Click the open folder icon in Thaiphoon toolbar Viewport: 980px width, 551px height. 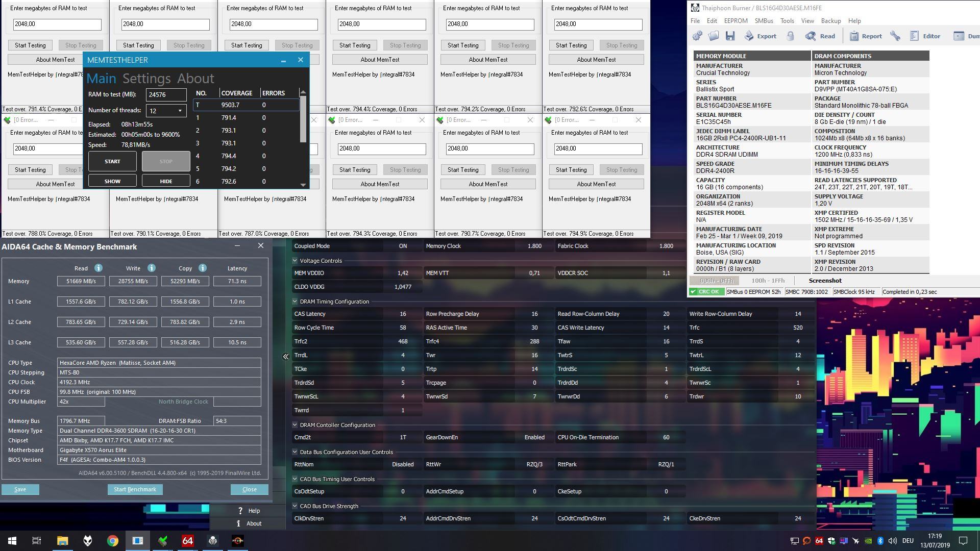pos(714,36)
